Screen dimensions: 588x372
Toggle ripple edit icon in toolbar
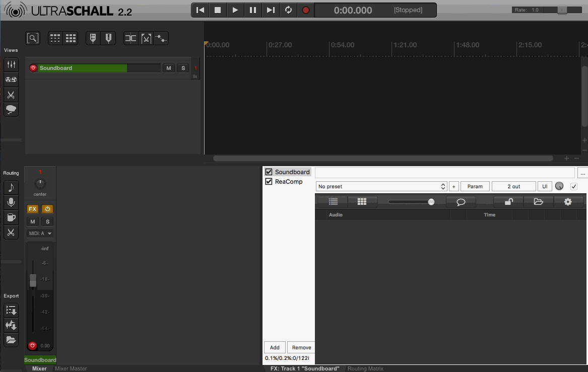(130, 38)
